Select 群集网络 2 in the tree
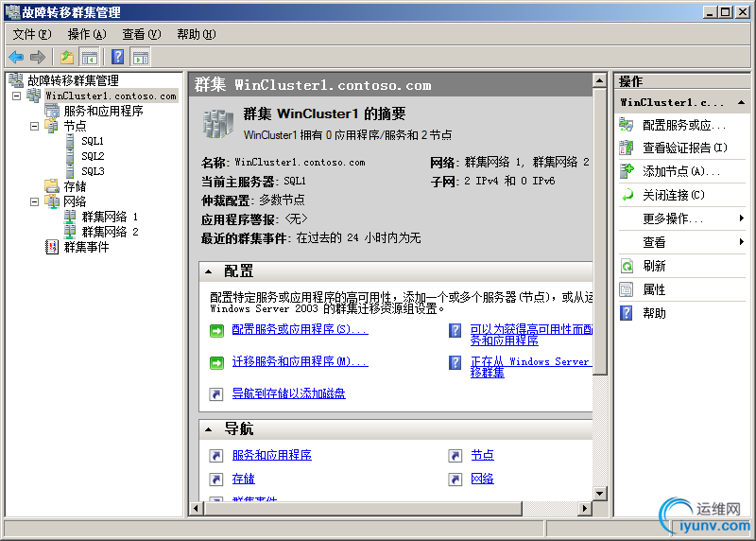The image size is (756, 541). pyautogui.click(x=110, y=232)
